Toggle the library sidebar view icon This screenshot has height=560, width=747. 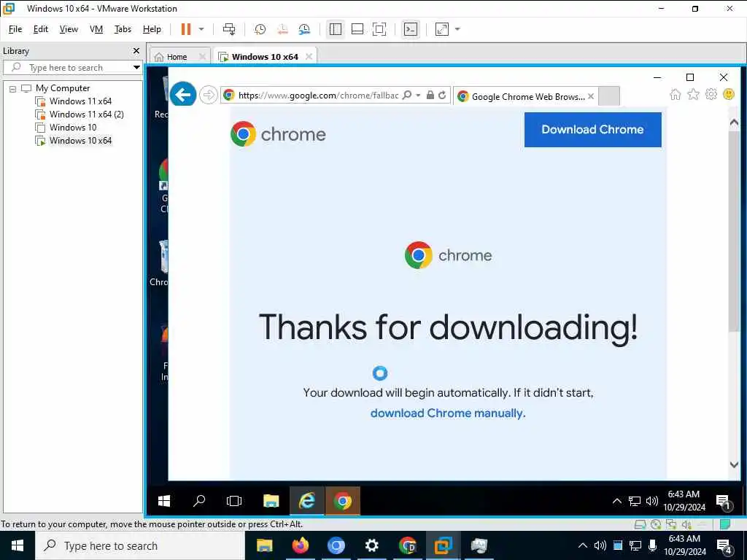tap(336, 29)
